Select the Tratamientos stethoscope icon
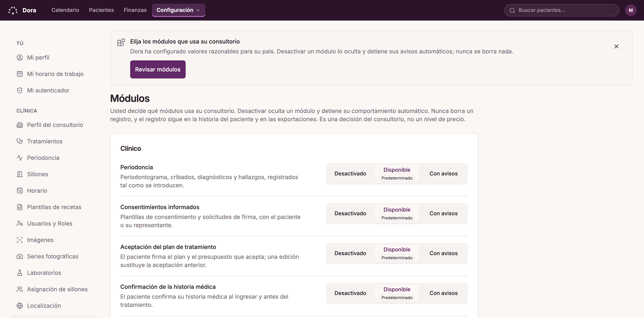The width and height of the screenshot is (644, 318). [x=20, y=141]
